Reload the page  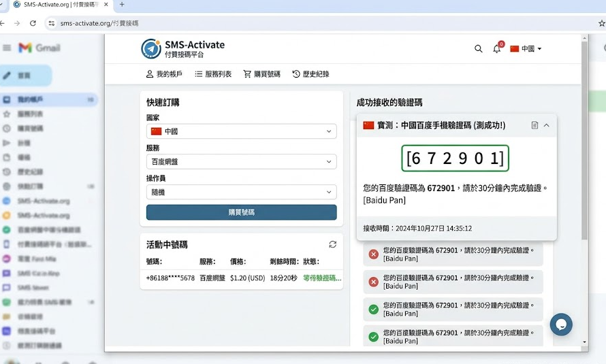point(33,23)
